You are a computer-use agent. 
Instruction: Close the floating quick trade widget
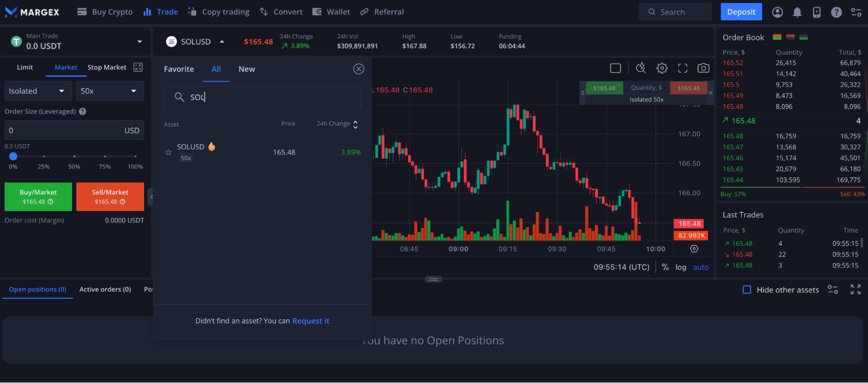710,93
